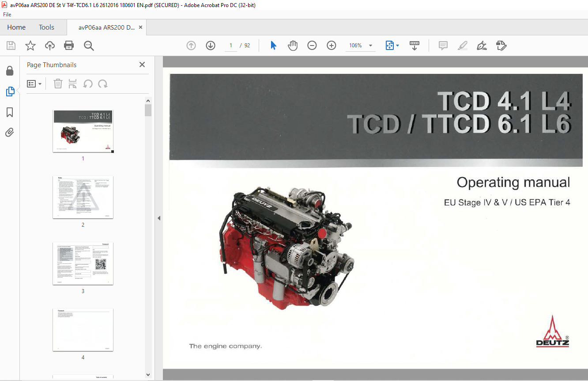Click the thumbnails panel scrollbar thumb

[x=148, y=110]
